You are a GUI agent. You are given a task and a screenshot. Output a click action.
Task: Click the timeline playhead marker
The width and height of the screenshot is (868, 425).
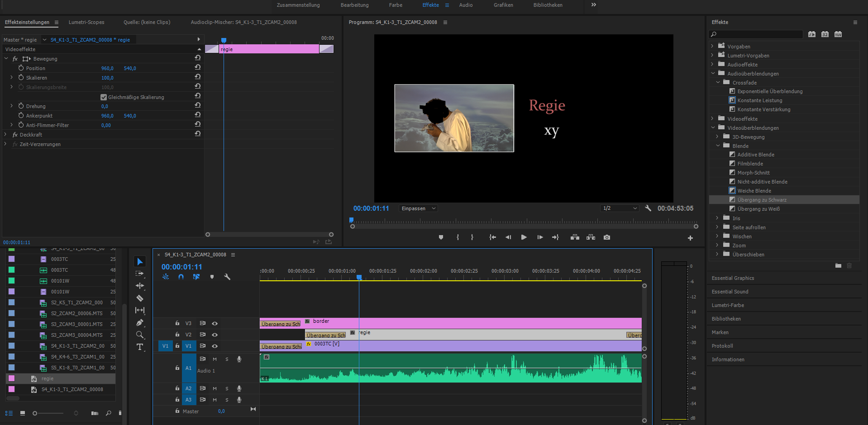coord(359,277)
